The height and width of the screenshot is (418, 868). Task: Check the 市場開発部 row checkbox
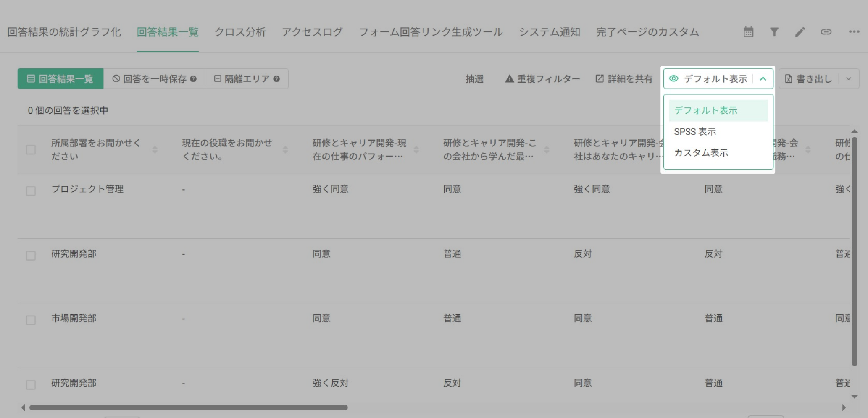tap(31, 320)
